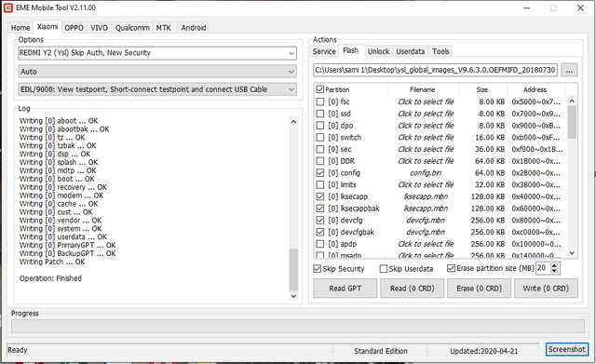Open the EDL/9008 connection mode dropdown
This screenshot has width=596, height=364.
157,89
